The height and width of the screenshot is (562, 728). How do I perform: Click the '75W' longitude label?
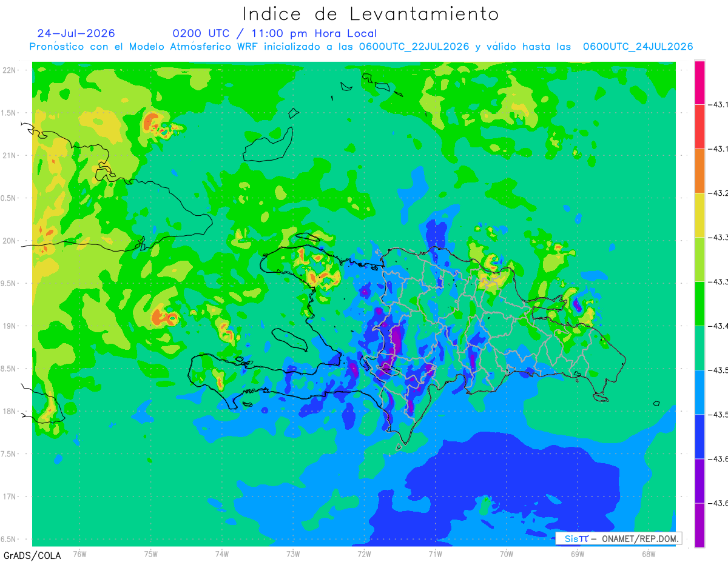pos(150,553)
